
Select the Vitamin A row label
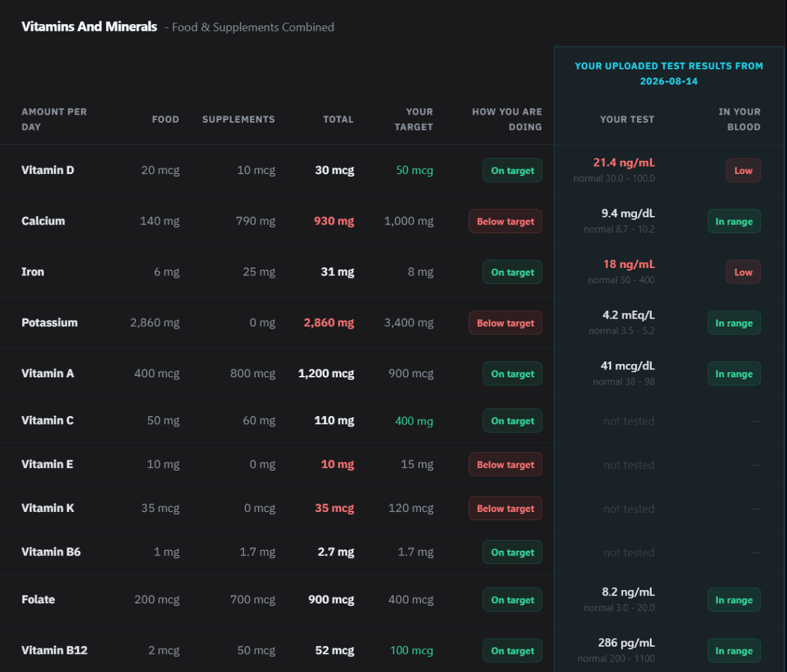coord(48,373)
